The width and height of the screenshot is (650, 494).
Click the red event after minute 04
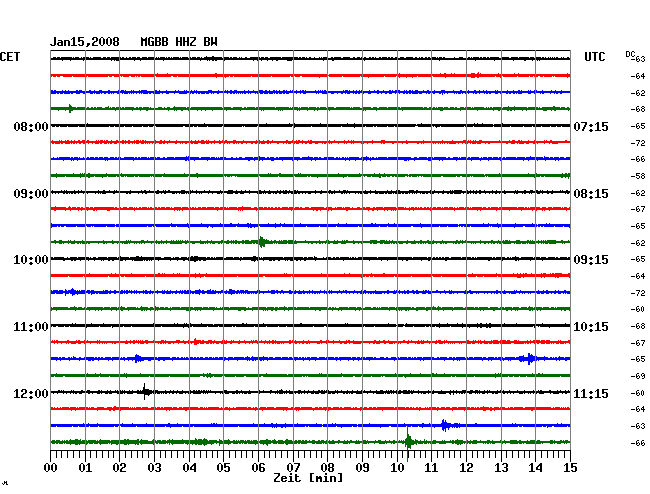coord(196,342)
